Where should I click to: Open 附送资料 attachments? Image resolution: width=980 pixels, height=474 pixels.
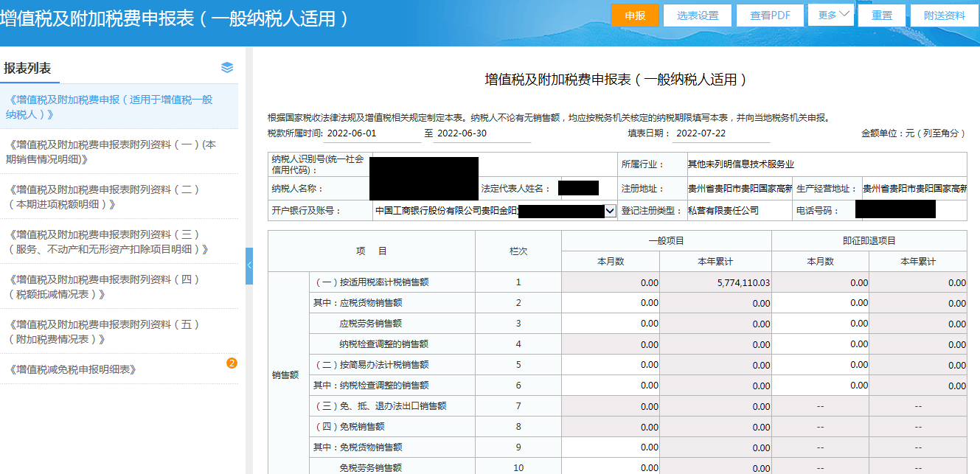[x=944, y=15]
